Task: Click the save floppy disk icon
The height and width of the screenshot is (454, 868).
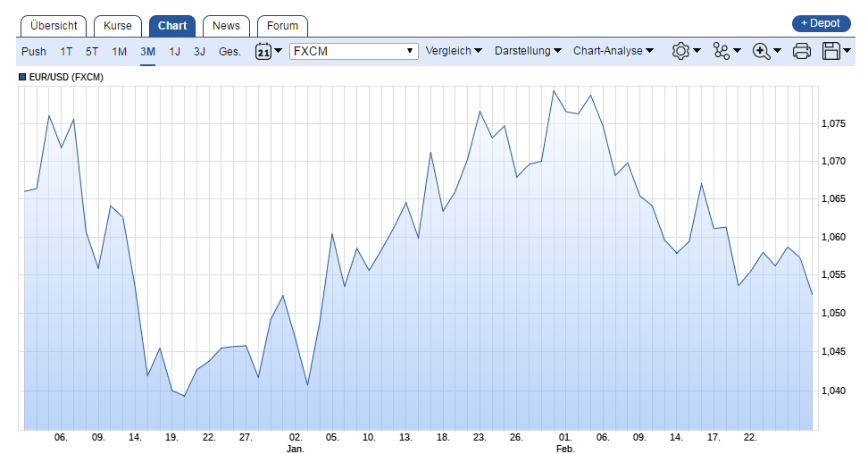Action: [x=831, y=52]
